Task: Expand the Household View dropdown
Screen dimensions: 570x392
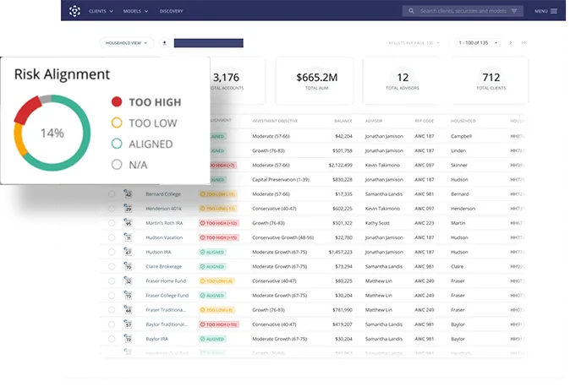Action: click(126, 42)
